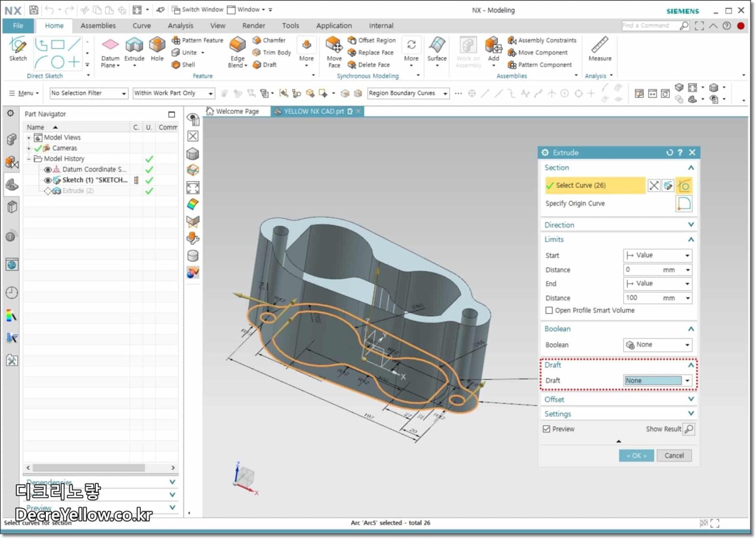The image size is (756, 539).
Task: Toggle the Preview checkbox
Action: pyautogui.click(x=547, y=429)
